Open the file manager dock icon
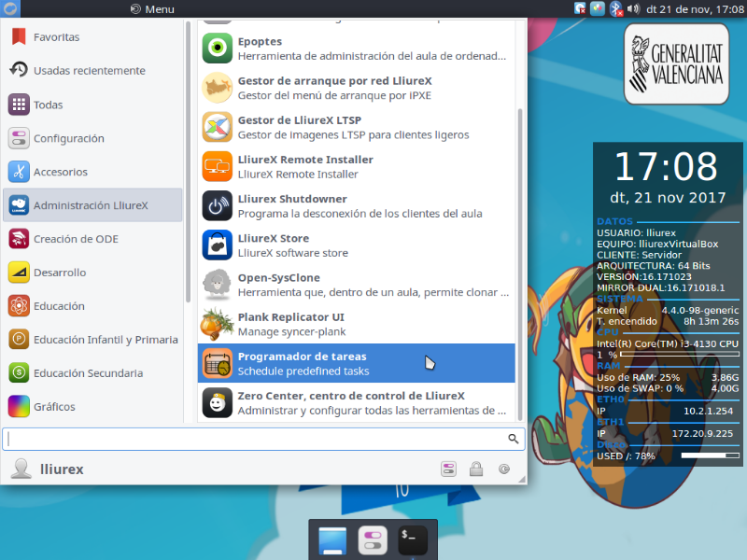Viewport: 747px width, 560px height. (x=332, y=540)
